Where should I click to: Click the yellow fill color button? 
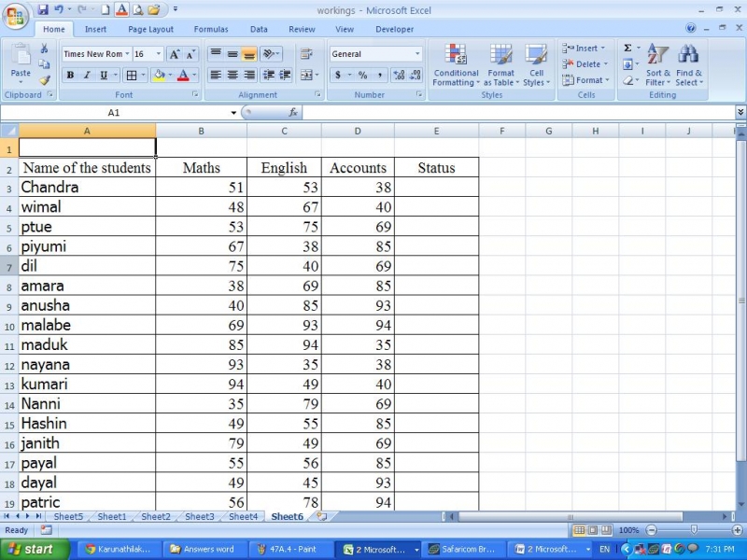(159, 76)
